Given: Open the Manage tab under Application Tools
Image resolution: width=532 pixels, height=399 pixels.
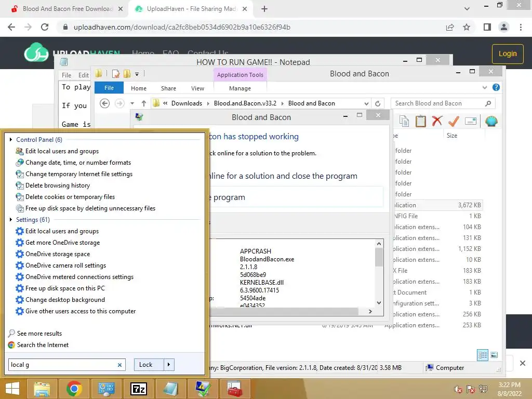Looking at the screenshot, I should (x=240, y=88).
